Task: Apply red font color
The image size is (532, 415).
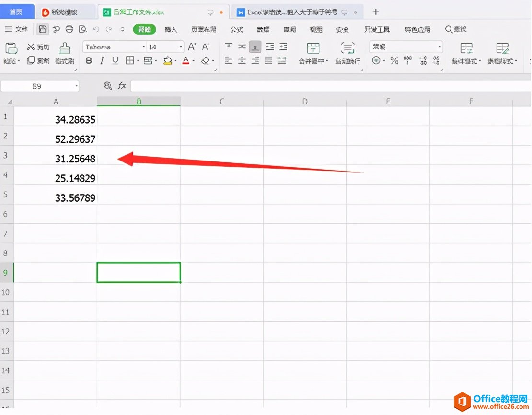Action: (185, 61)
